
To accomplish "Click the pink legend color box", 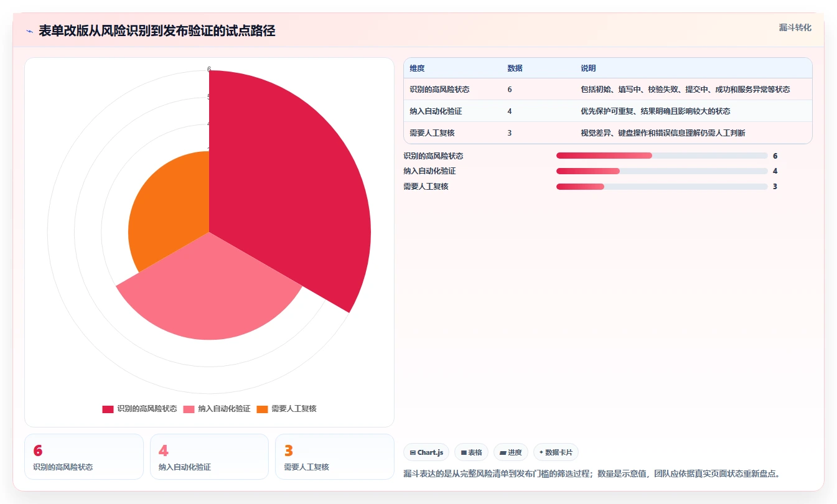I will (189, 409).
